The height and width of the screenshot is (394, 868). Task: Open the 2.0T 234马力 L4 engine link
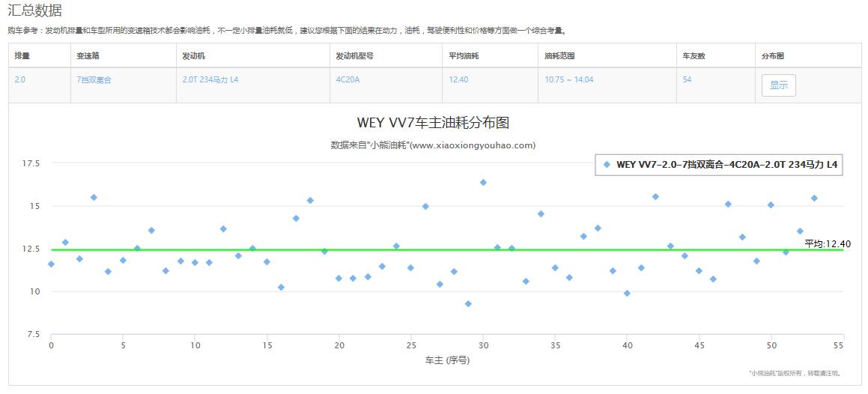coord(210,79)
